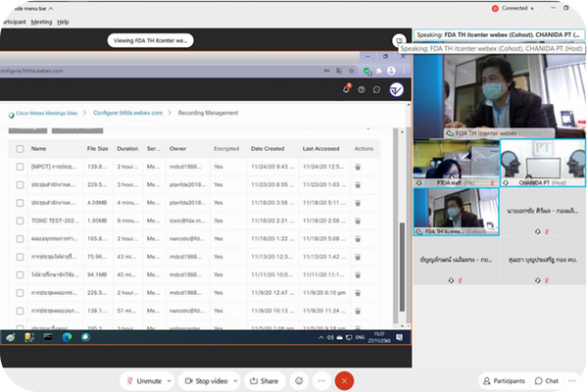Click the layout icon above shared screen
This screenshot has height=392, width=588.
click(399, 40)
